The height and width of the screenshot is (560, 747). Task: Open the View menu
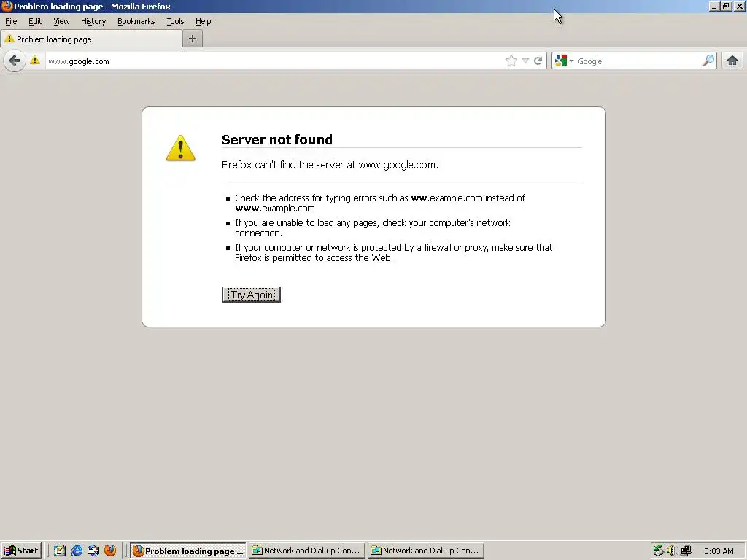[x=61, y=21]
